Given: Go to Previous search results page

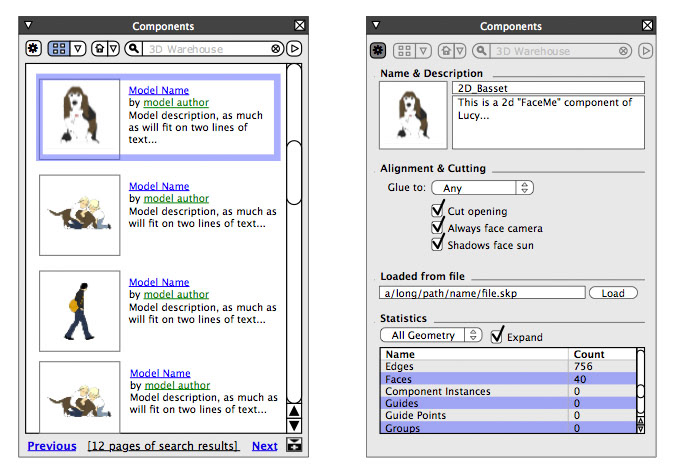Looking at the screenshot, I should tap(52, 446).
